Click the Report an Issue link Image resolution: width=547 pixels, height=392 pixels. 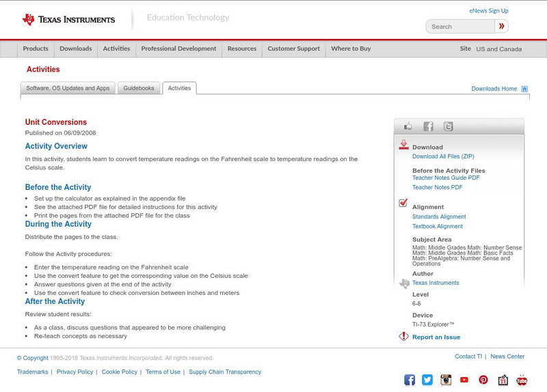(436, 337)
